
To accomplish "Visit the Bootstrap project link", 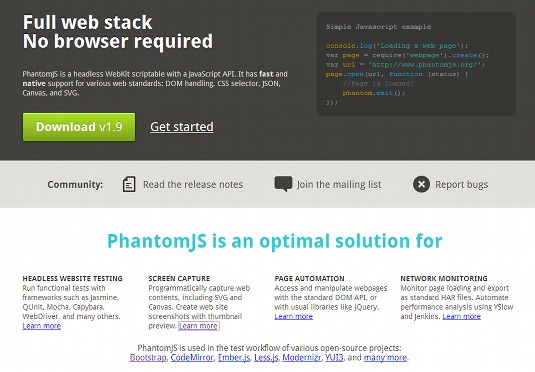I will coord(148,358).
